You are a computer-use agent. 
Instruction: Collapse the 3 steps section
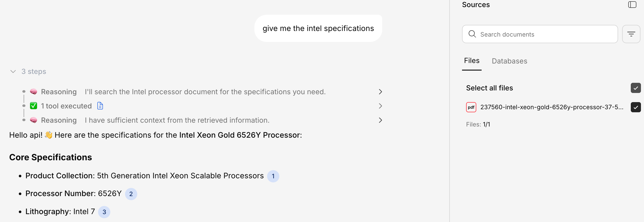[13, 71]
